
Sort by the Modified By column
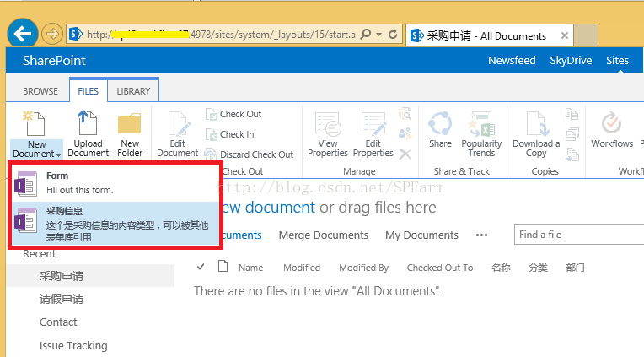click(363, 268)
